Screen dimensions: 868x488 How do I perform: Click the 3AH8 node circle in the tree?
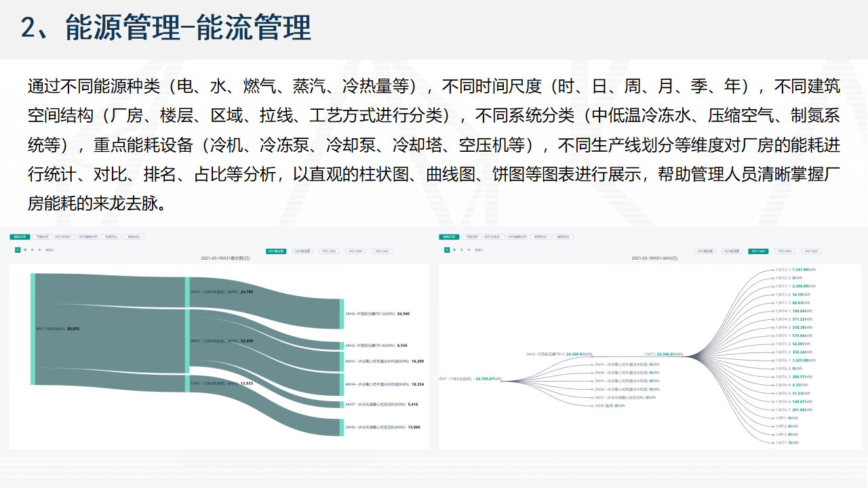click(x=592, y=405)
